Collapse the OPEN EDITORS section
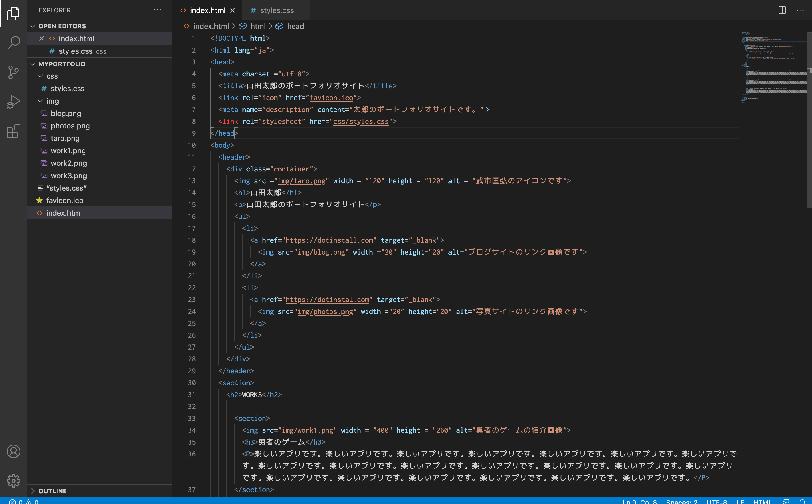812x504 pixels. [x=33, y=26]
